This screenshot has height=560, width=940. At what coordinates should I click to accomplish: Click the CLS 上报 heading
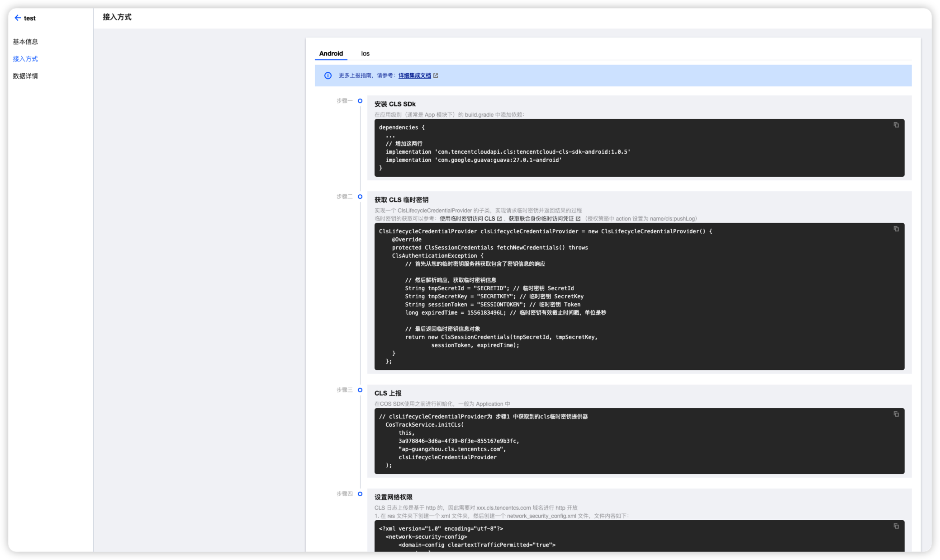tap(388, 393)
